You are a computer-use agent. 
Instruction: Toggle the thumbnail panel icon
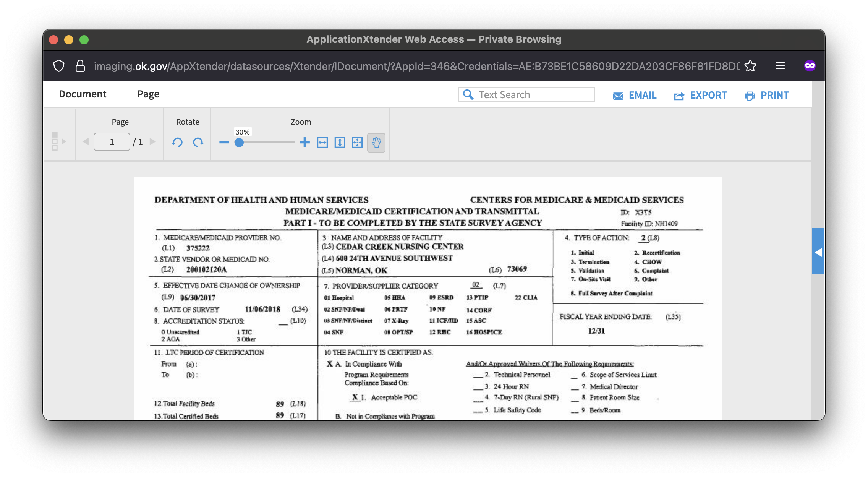coord(59,141)
